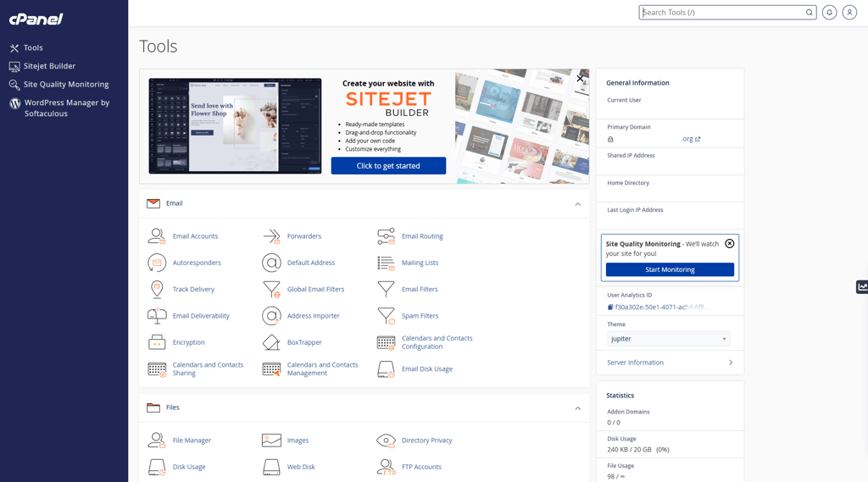Click the Sitejet editor preview thumbnail

(x=235, y=126)
